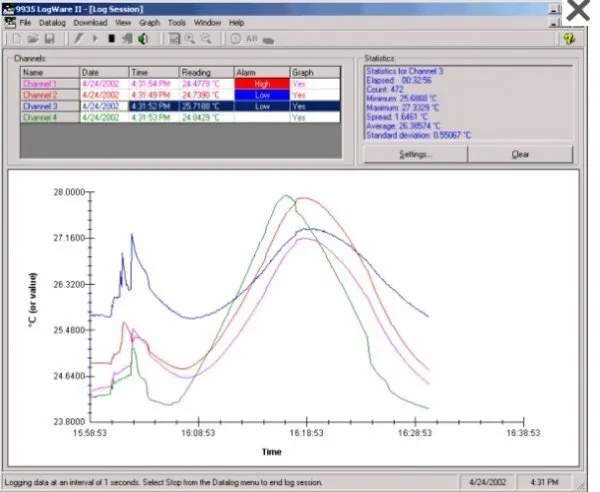600x492 pixels.
Task: Open the Help menu
Action: 236,23
